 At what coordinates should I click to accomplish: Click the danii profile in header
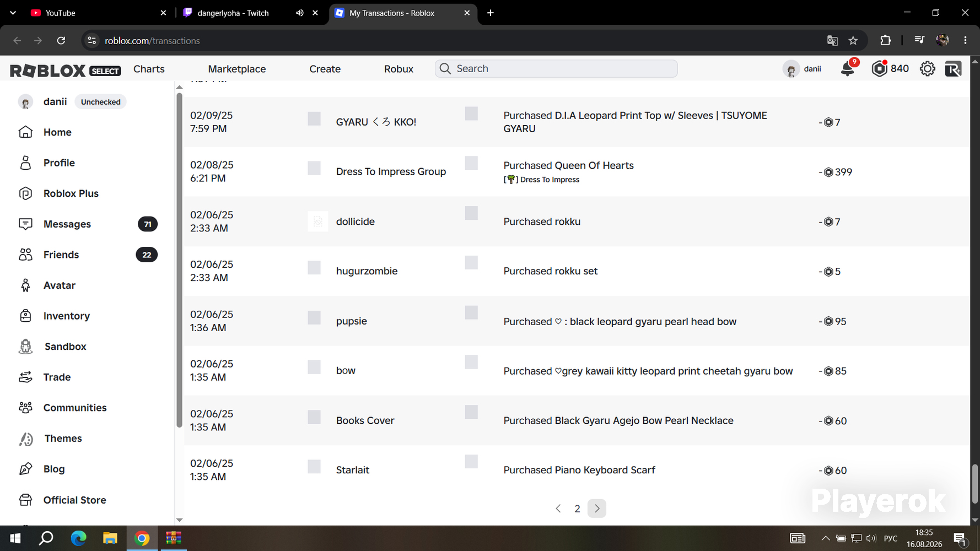[x=802, y=69]
